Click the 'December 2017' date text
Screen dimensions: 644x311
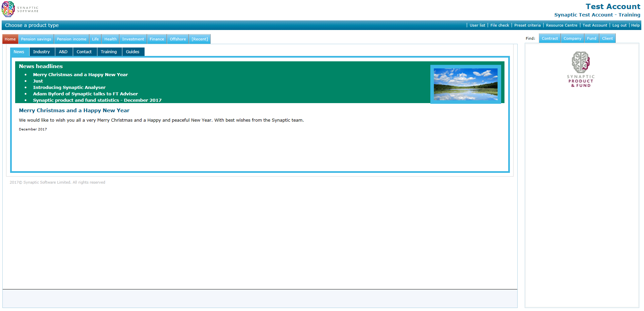(x=33, y=129)
